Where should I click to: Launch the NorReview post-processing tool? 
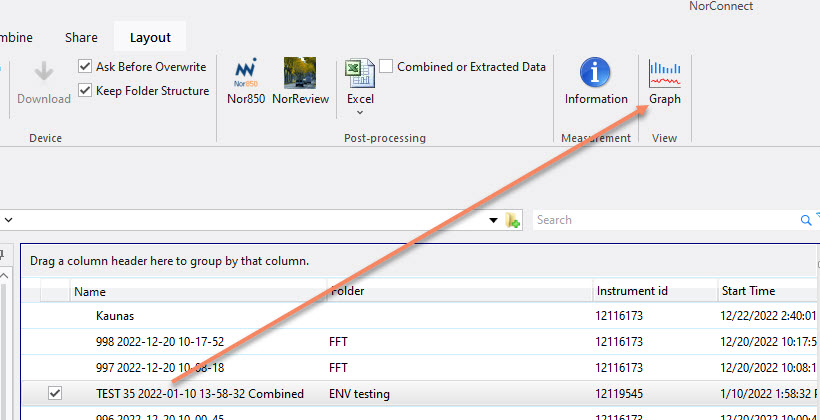[x=300, y=81]
